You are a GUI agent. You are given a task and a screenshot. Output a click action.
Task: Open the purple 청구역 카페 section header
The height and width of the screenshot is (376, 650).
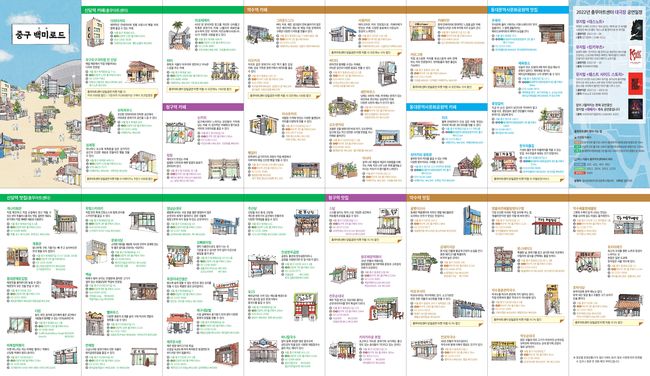(203, 107)
